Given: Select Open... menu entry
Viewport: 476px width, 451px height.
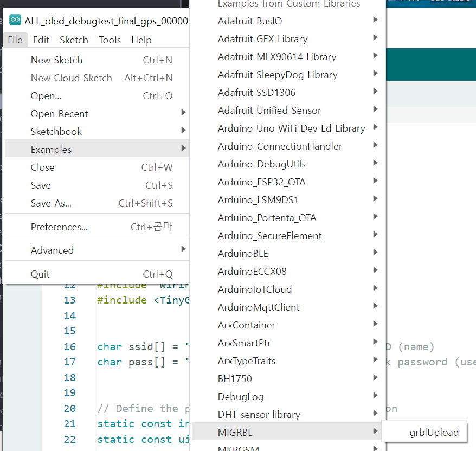Looking at the screenshot, I should click(x=97, y=96).
